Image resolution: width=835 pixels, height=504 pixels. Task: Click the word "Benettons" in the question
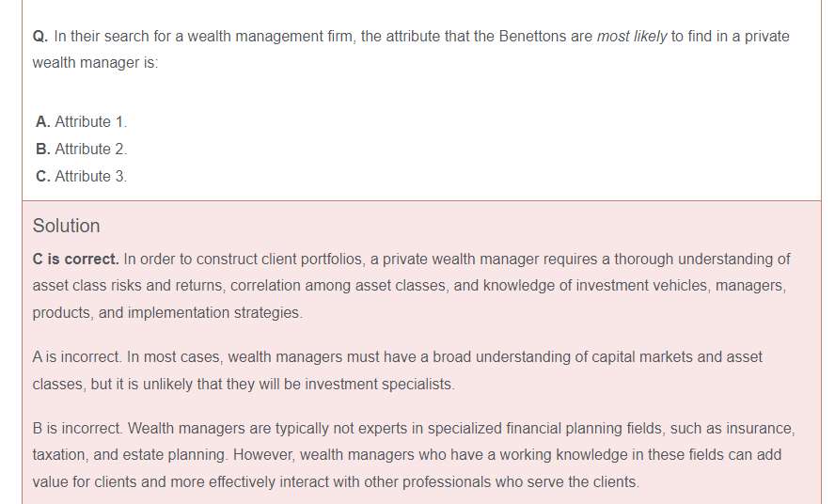tap(532, 37)
